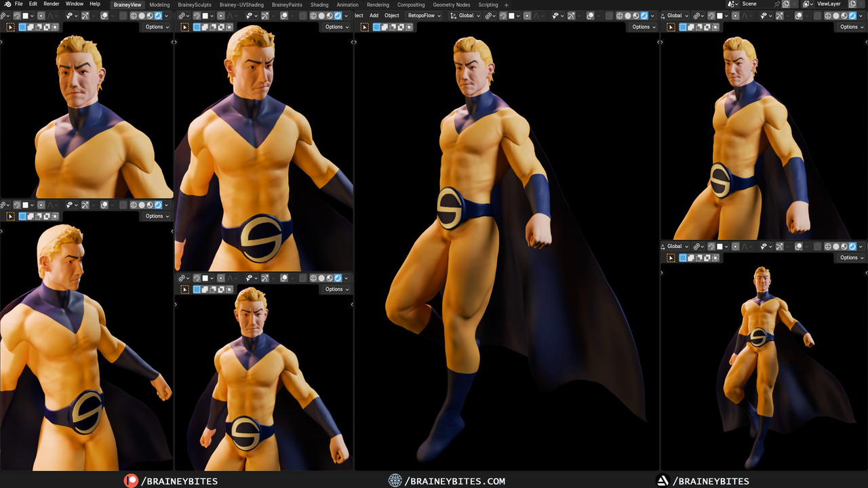Set center viewport to solid shading
This screenshot has width=868, height=488.
628,16
